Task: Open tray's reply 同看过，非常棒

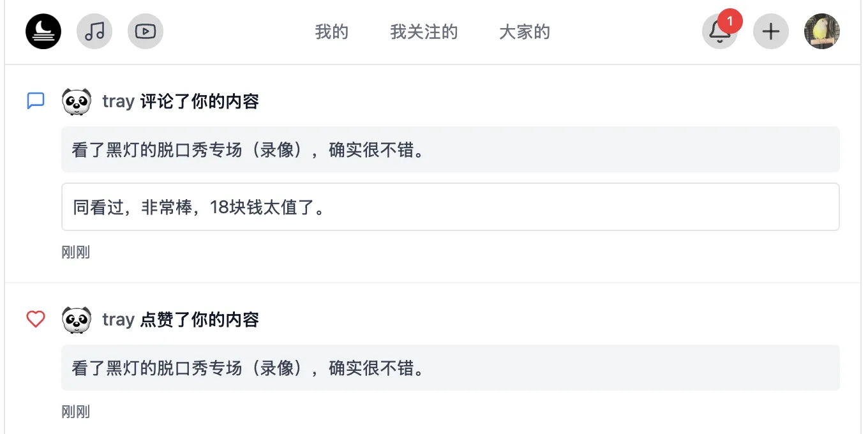Action: pos(450,207)
